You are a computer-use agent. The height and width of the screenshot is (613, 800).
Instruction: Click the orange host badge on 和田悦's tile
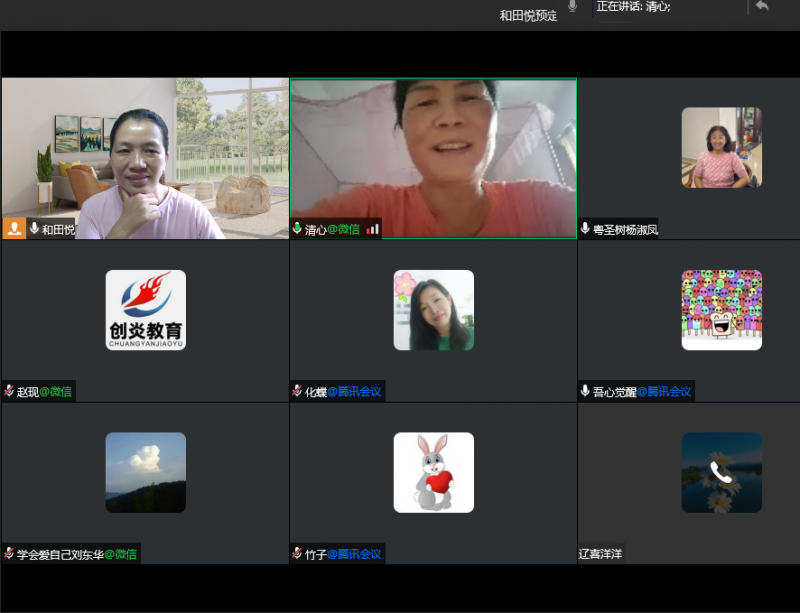click(14, 229)
